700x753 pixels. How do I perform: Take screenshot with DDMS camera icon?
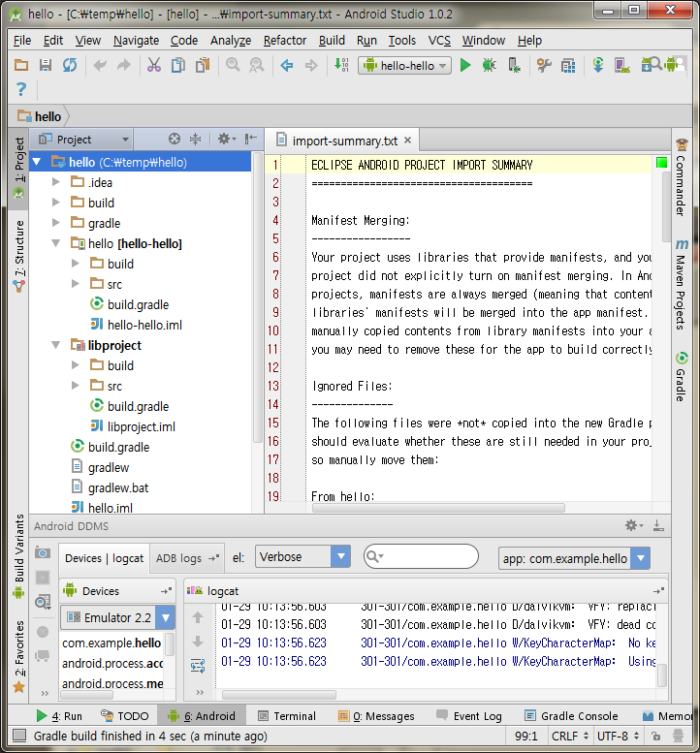point(43,552)
